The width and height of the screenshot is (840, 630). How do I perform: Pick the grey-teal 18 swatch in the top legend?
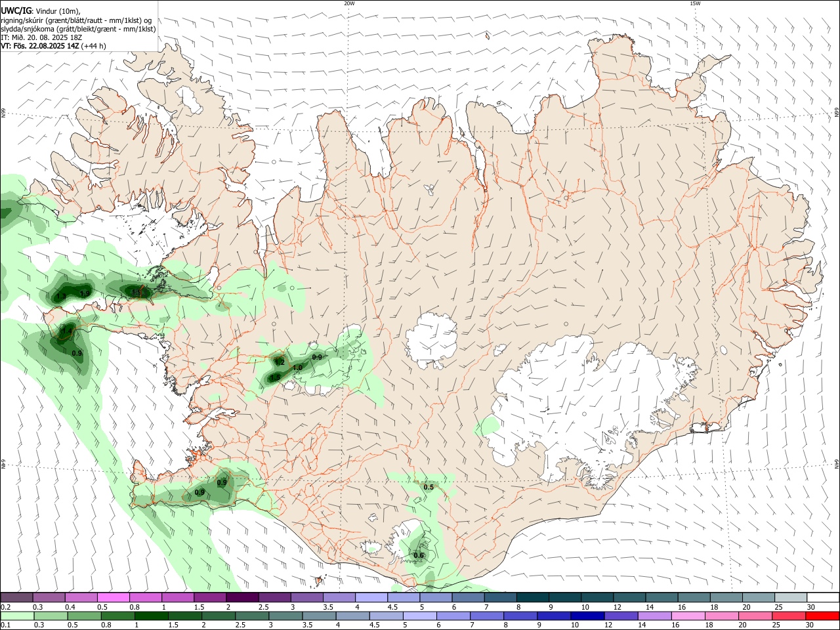(726, 598)
